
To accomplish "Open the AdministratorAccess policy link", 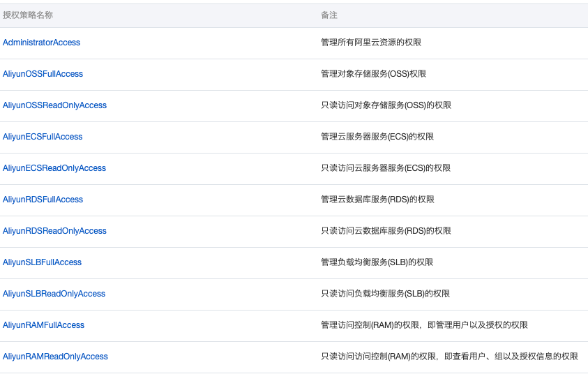I will [41, 43].
